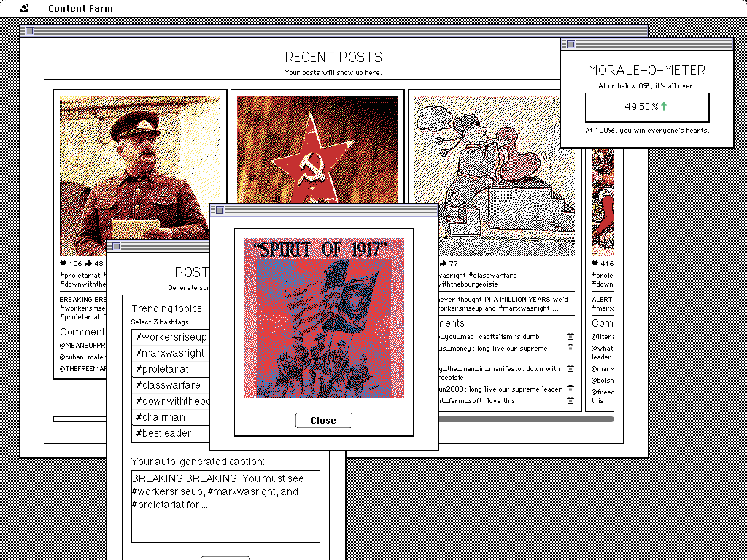
Task: Pick the #bestleader hashtag
Action: (171, 433)
